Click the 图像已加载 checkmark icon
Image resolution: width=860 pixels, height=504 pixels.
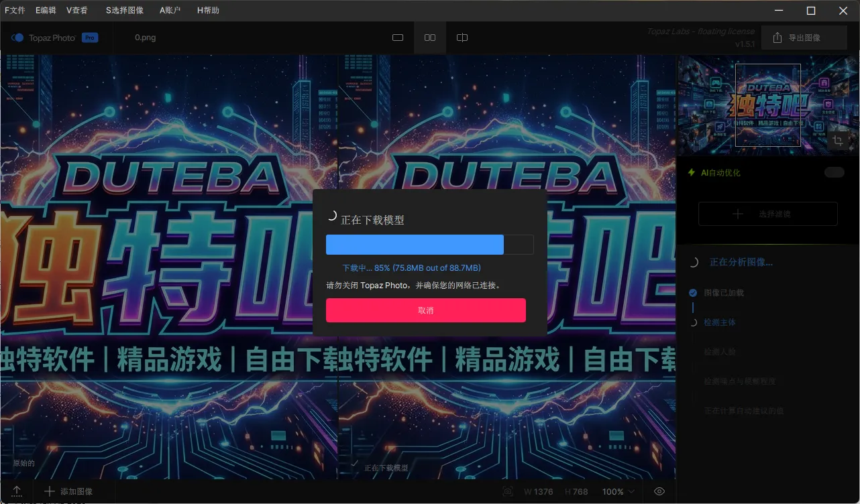coord(693,293)
